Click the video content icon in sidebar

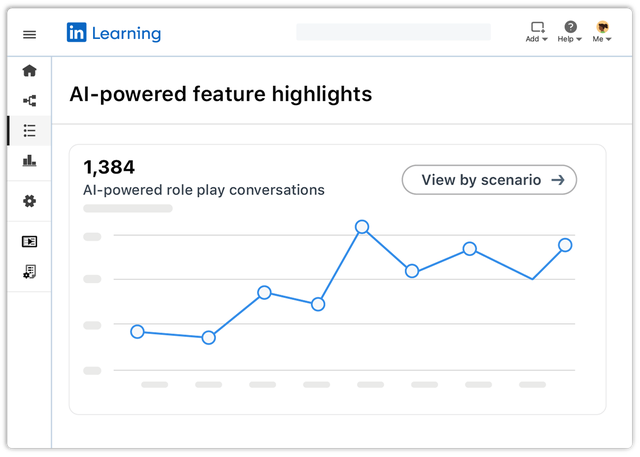click(x=29, y=242)
